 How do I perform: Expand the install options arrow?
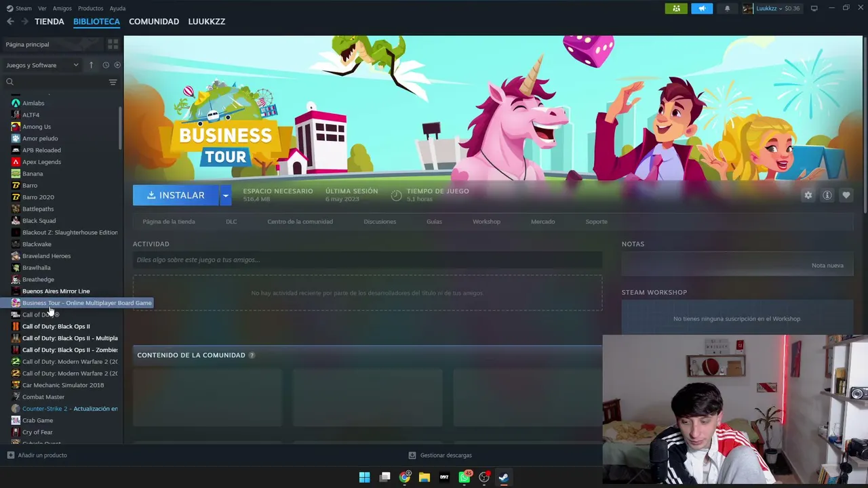(x=225, y=195)
